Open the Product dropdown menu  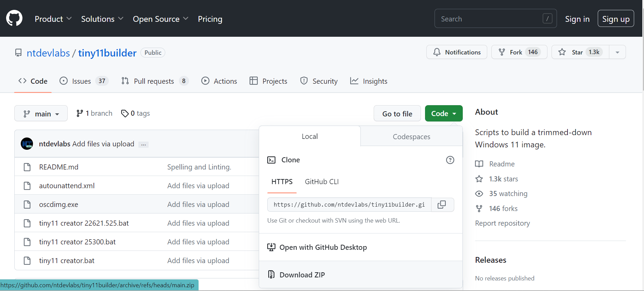(x=53, y=19)
